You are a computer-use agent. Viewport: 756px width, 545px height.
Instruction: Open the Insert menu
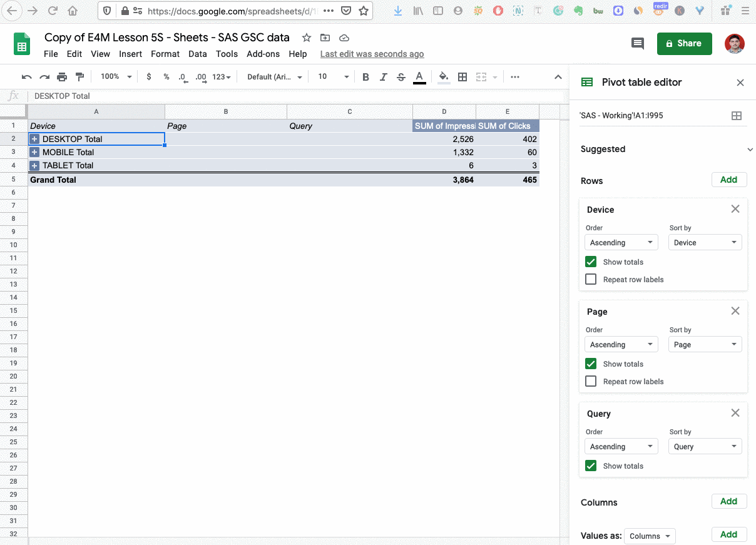pyautogui.click(x=130, y=54)
